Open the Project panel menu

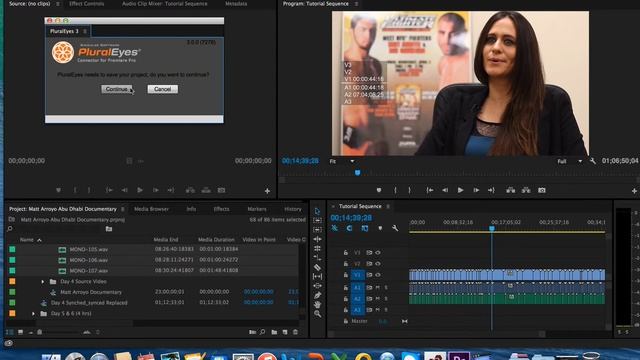coord(123,209)
